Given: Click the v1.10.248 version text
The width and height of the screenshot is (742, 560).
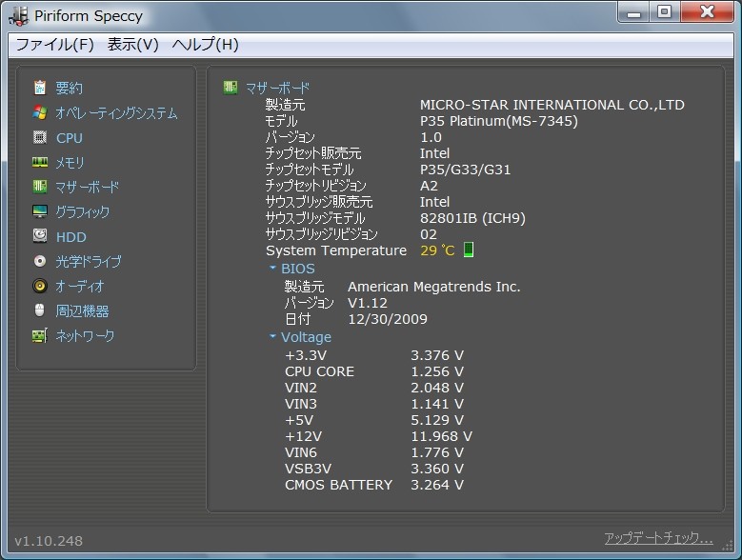Looking at the screenshot, I should pos(49,541).
